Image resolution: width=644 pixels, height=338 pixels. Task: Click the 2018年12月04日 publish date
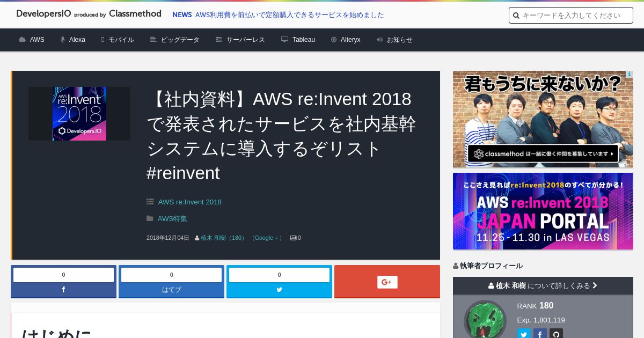(168, 238)
